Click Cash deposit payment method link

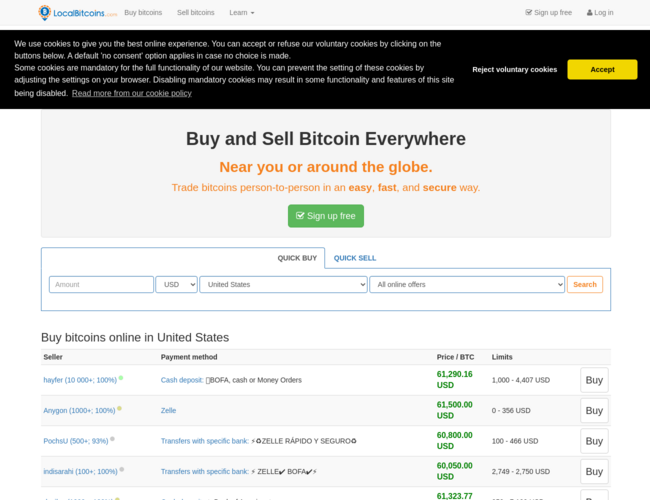(182, 380)
